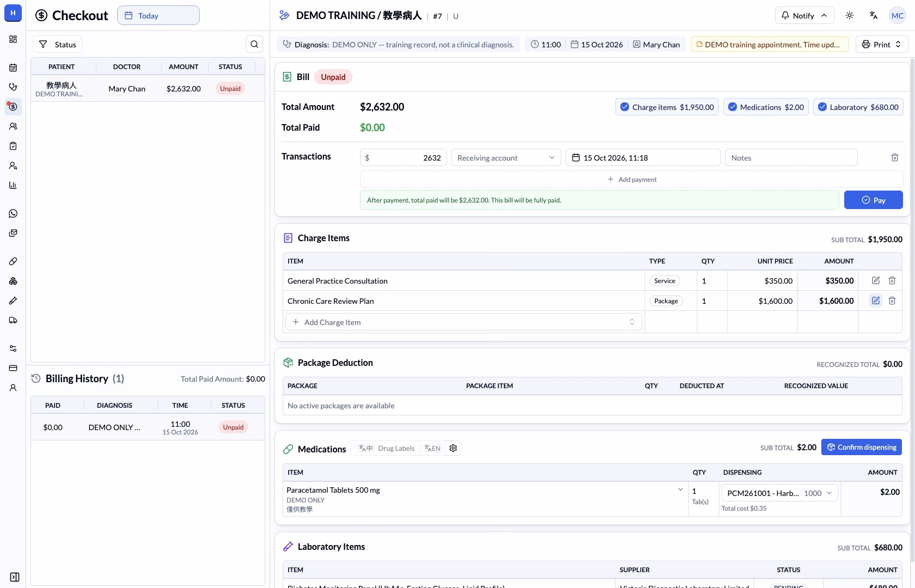Delete General Practice Consultation charge item
The width and height of the screenshot is (915, 588).
(x=892, y=280)
